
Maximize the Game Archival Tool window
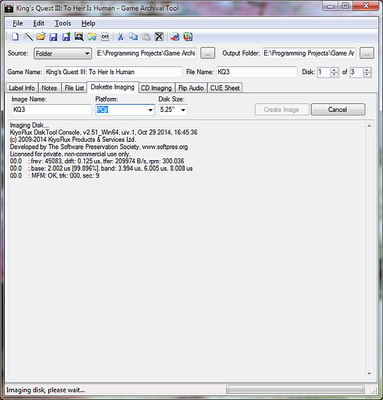[x=346, y=6]
